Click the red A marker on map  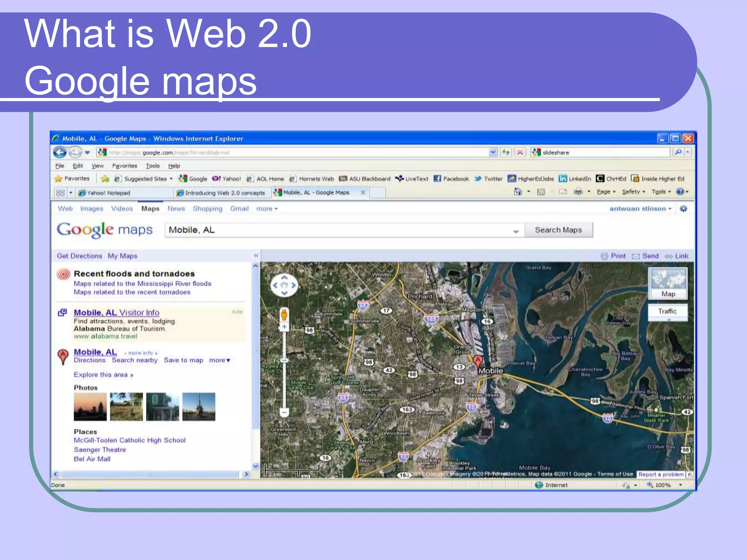pyautogui.click(x=478, y=362)
